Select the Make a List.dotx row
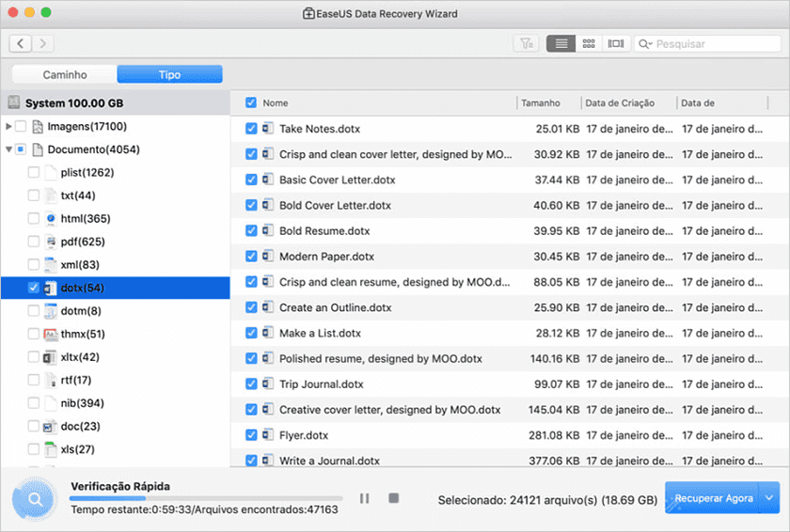 pyautogui.click(x=510, y=333)
